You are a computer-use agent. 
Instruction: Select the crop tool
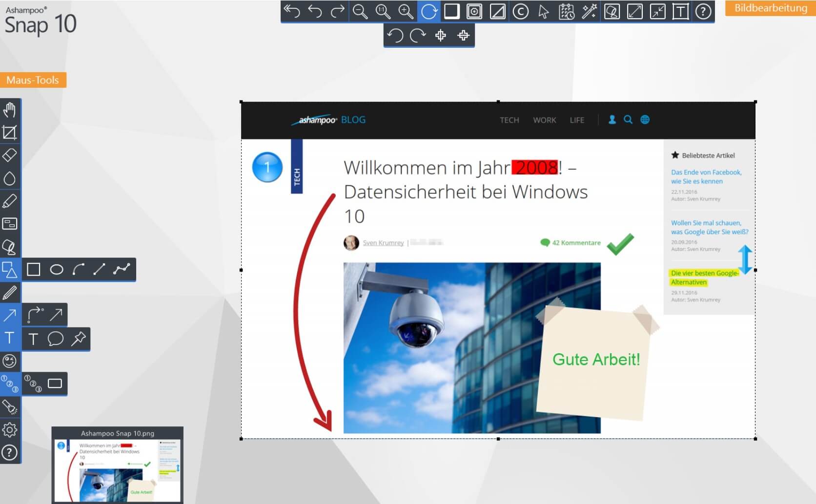10,132
